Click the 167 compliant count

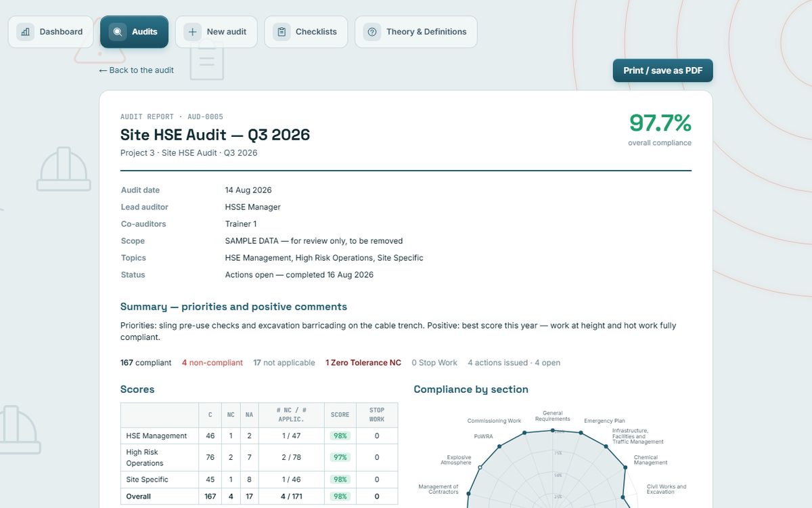[x=145, y=363]
